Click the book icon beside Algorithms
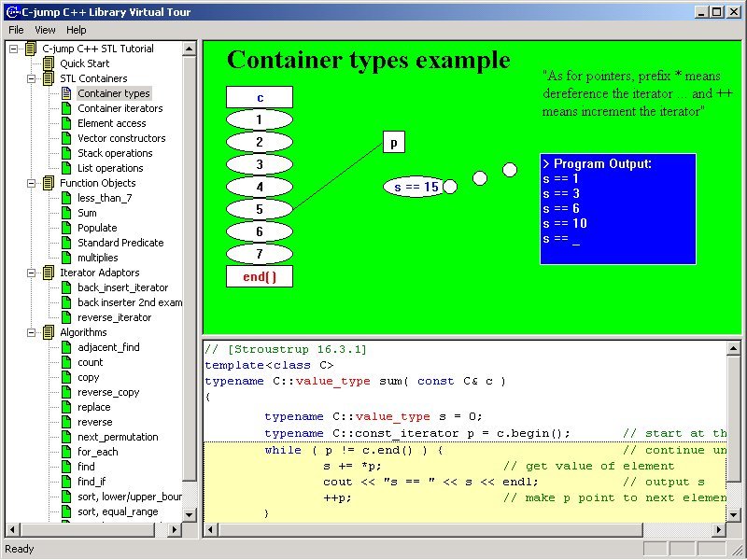The width and height of the screenshot is (747, 560). tap(49, 332)
